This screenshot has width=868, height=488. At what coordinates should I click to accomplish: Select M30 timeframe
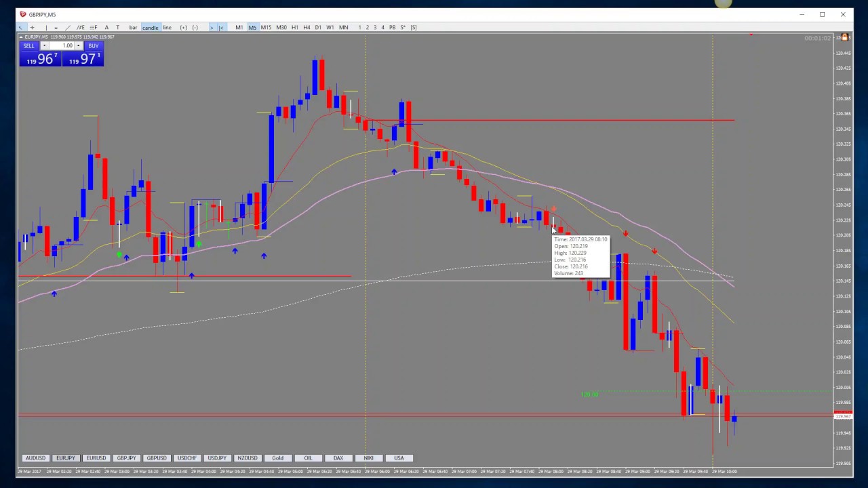coord(281,28)
